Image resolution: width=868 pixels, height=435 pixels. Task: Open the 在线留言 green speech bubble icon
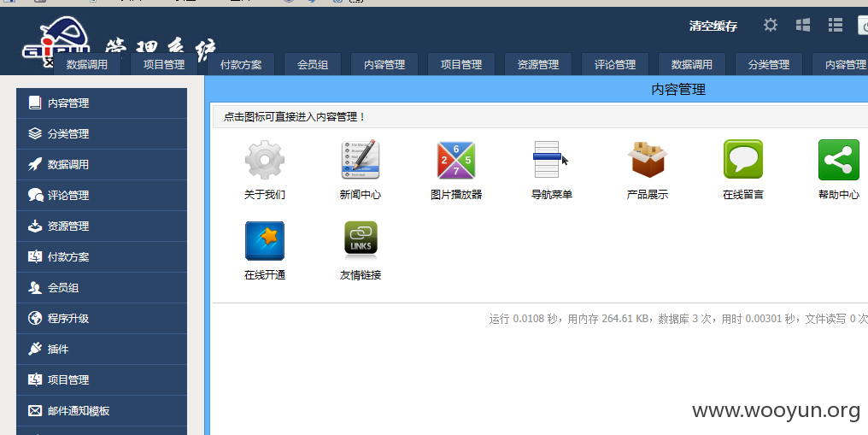click(x=743, y=160)
